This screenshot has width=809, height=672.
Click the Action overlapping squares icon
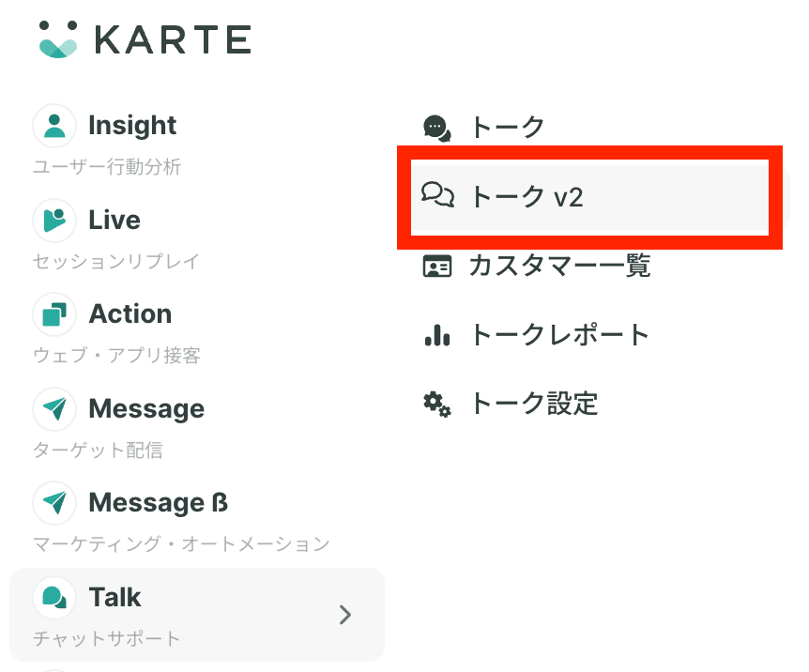coord(54,314)
